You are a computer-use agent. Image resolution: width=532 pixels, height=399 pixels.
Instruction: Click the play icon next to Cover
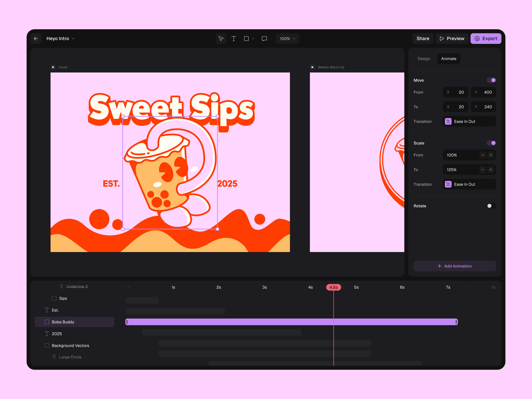coord(53,67)
